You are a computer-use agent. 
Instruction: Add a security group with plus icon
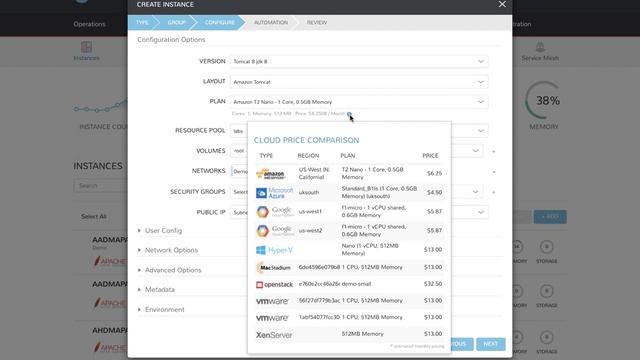click(493, 192)
